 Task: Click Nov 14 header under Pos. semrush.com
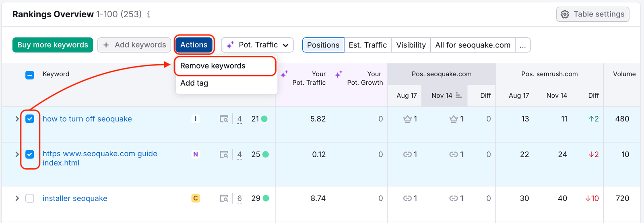click(557, 96)
